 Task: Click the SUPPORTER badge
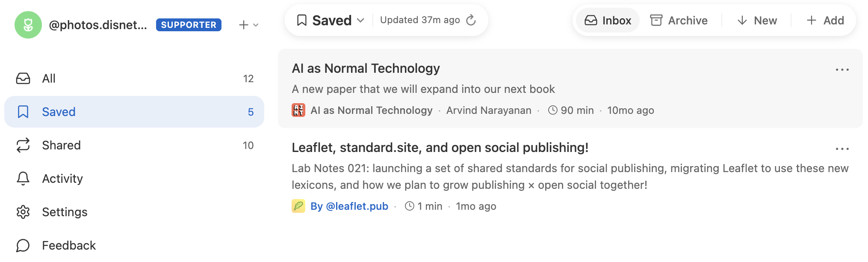click(x=189, y=25)
